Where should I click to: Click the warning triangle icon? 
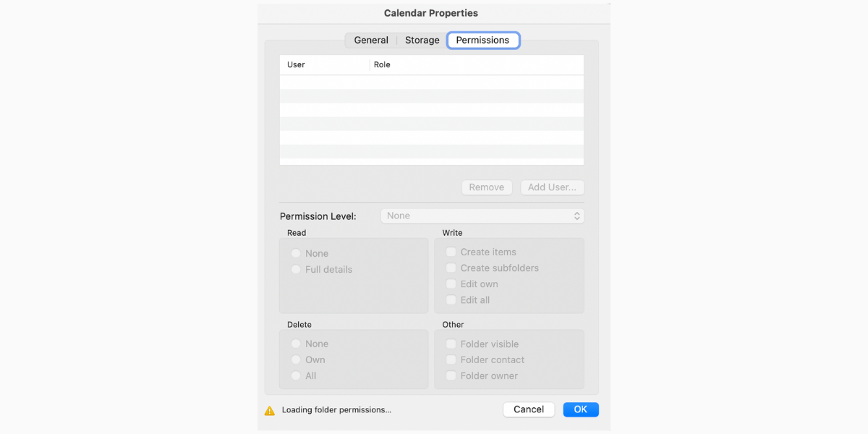[x=268, y=409]
